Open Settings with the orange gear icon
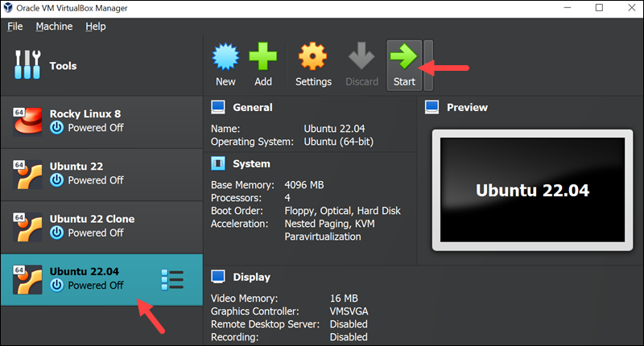Screen dimensions: 644x346 [313, 56]
